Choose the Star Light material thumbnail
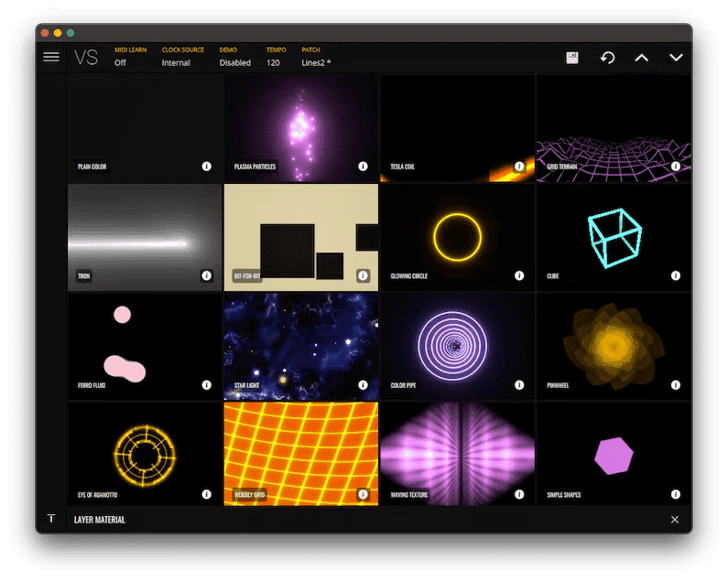728x581 pixels. (x=300, y=346)
